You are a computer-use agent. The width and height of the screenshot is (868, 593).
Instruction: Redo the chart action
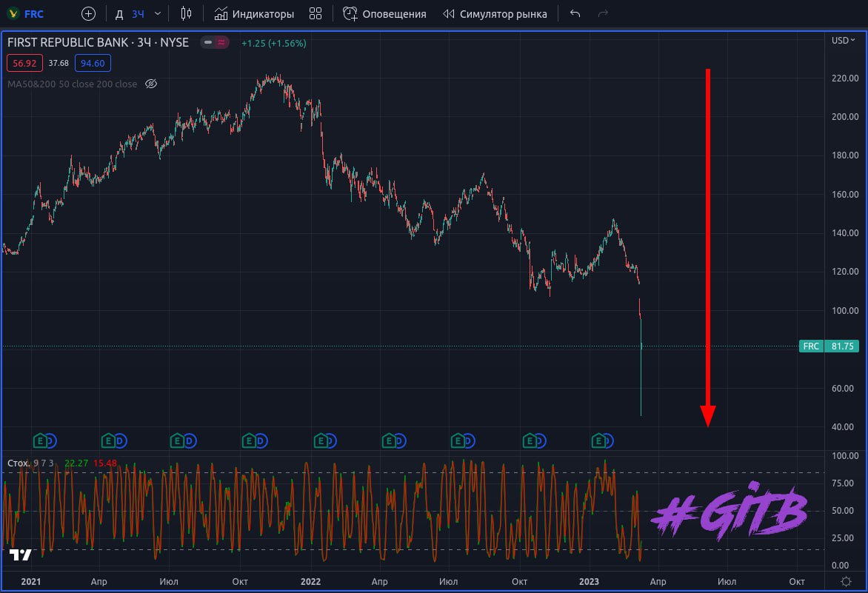coord(604,14)
